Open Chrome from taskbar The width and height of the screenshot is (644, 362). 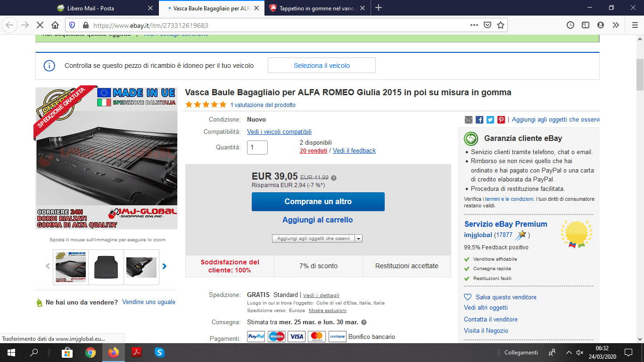pyautogui.click(x=91, y=352)
